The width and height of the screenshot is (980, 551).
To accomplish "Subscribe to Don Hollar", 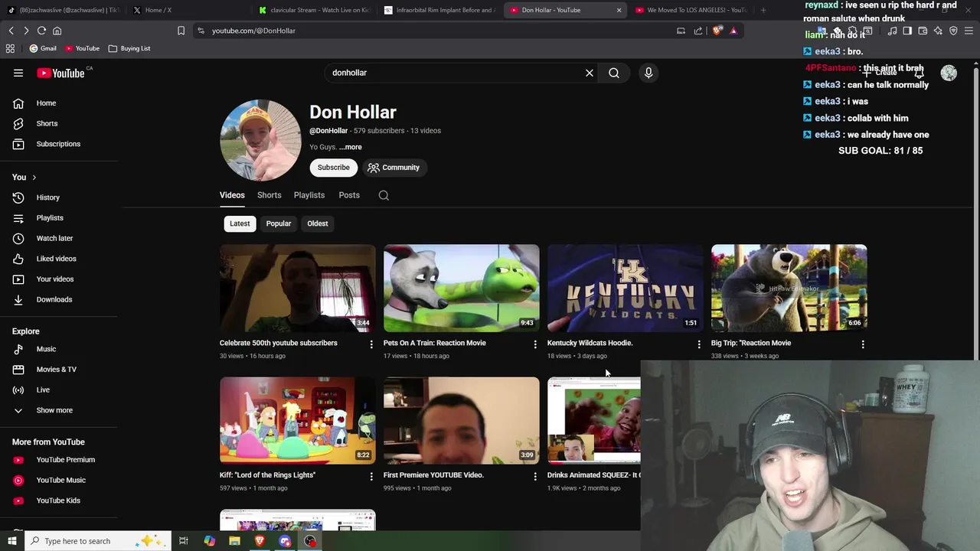I will [334, 168].
